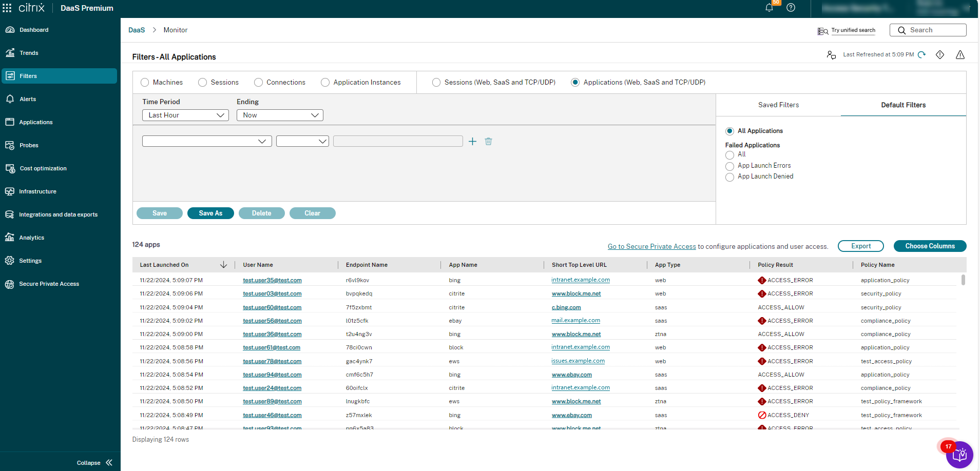This screenshot has width=980, height=471.
Task: Select App Launch Denied filter
Action: 729,177
